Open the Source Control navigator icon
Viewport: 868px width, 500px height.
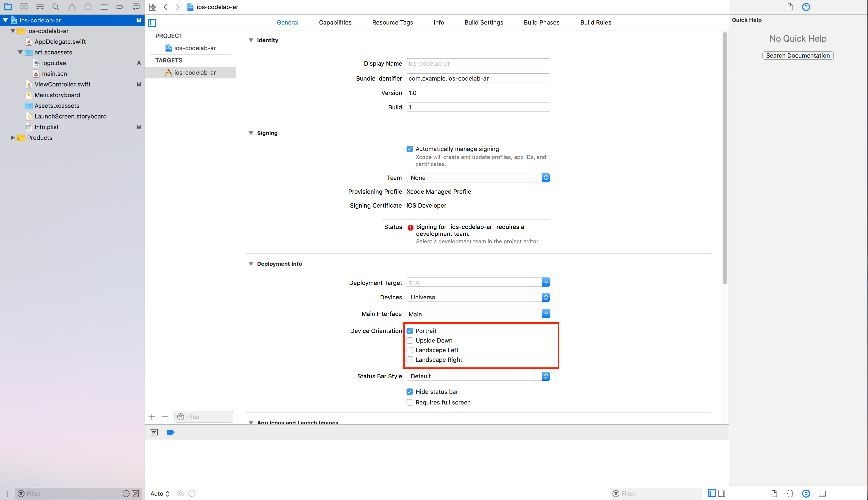pyautogui.click(x=24, y=7)
